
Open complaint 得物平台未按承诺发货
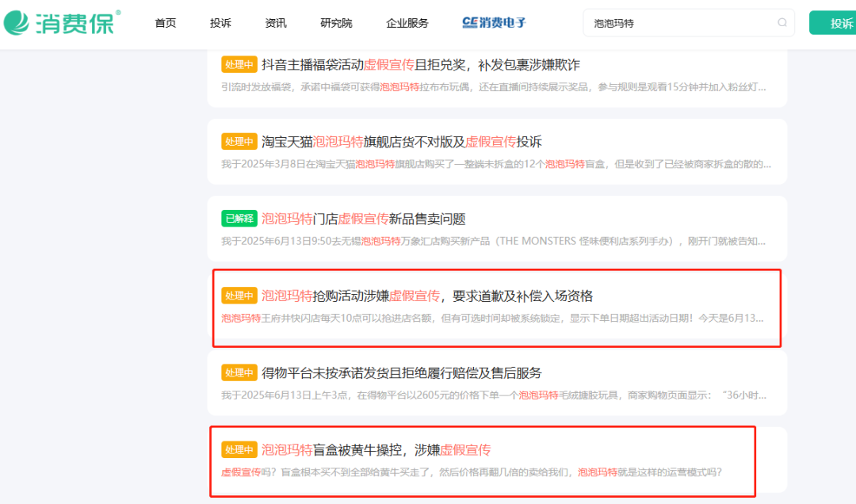coord(401,373)
